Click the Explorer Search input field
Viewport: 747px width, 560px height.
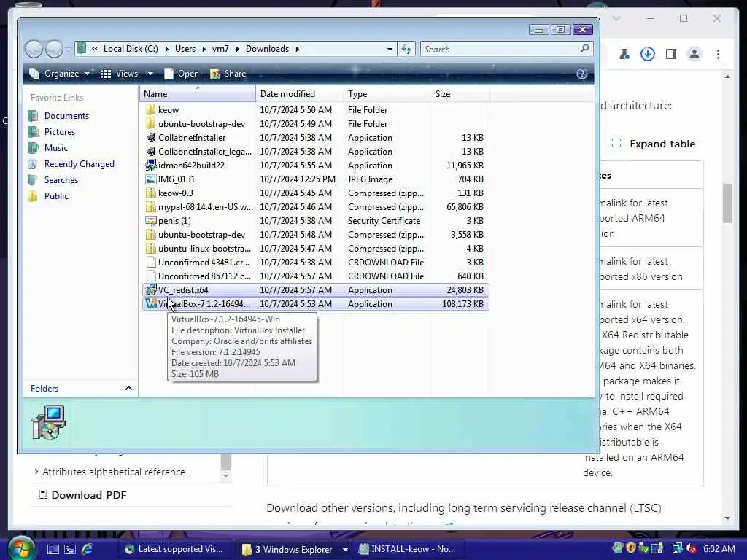pos(500,49)
